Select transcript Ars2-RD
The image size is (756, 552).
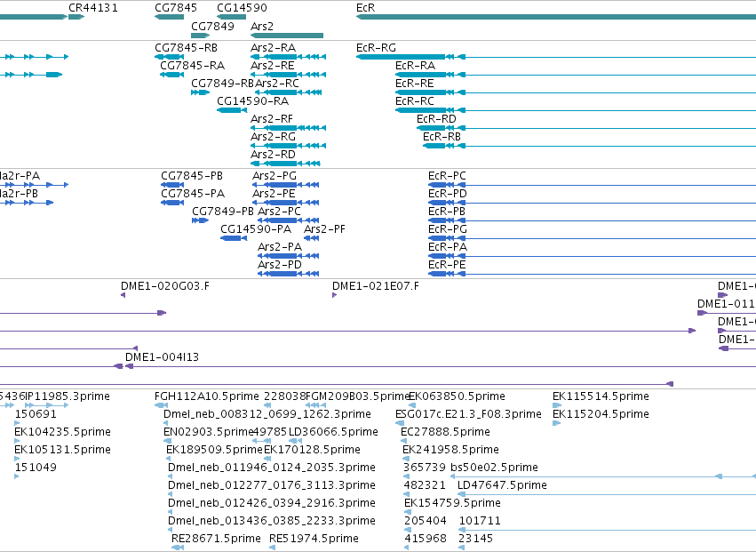tap(273, 155)
